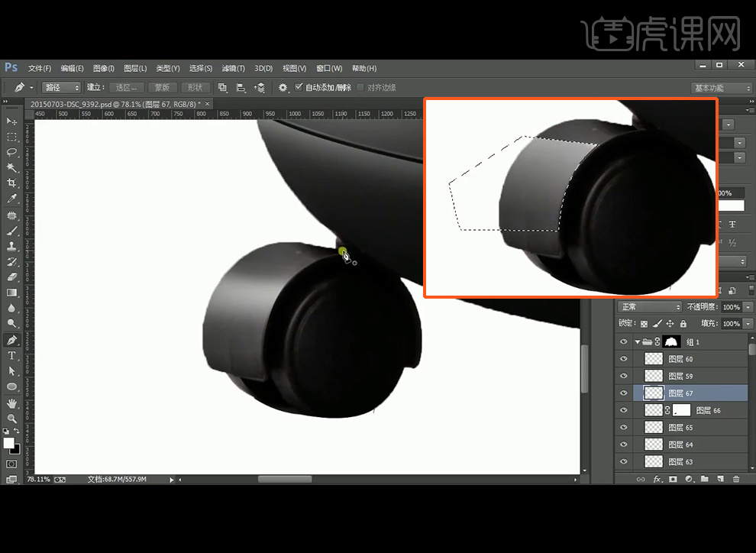Collapse the 组 1 group

click(x=638, y=342)
